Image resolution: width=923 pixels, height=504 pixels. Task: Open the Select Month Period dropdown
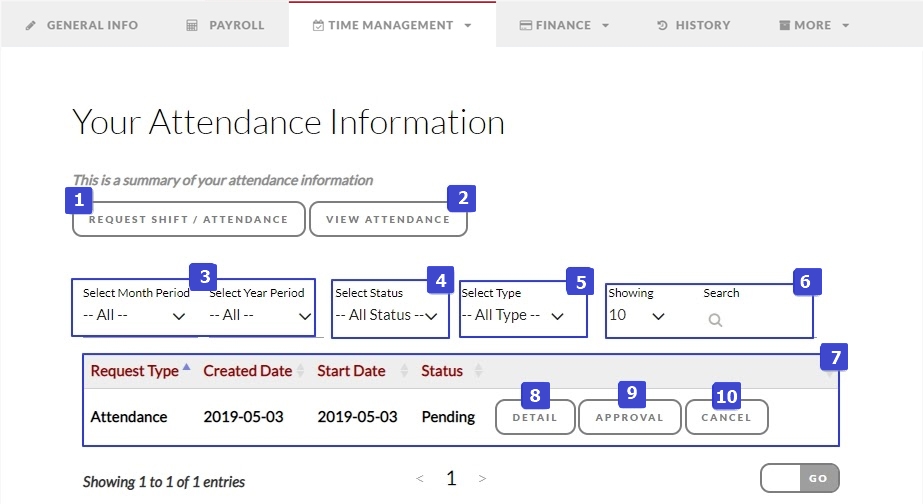135,316
